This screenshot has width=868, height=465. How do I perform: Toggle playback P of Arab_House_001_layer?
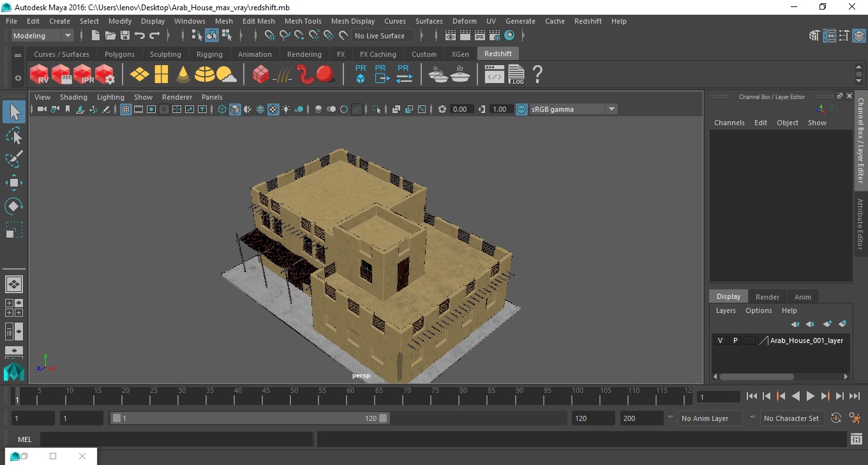[735, 340]
